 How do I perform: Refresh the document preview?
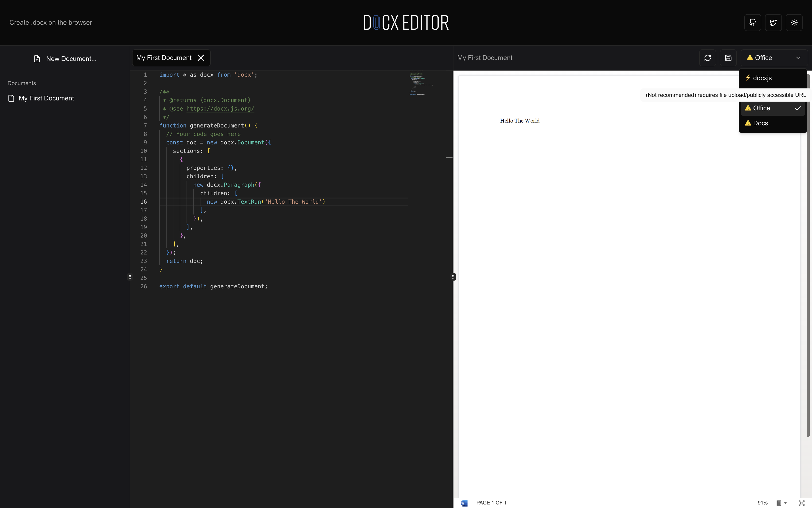pos(708,58)
